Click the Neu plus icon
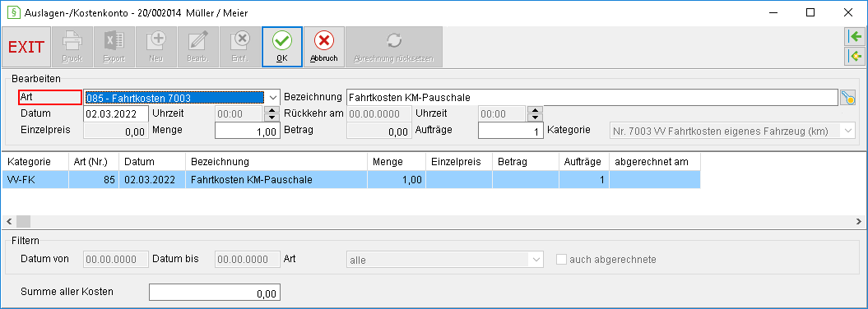Screen dimensions: 868x309 157,47
